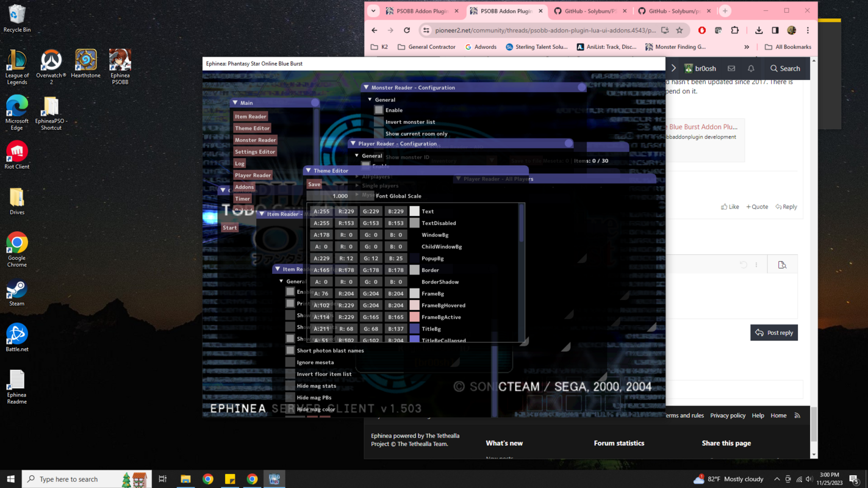Switch to the first PSOBB Addon Plugin tab
Image resolution: width=868 pixels, height=488 pixels.
coord(422,11)
